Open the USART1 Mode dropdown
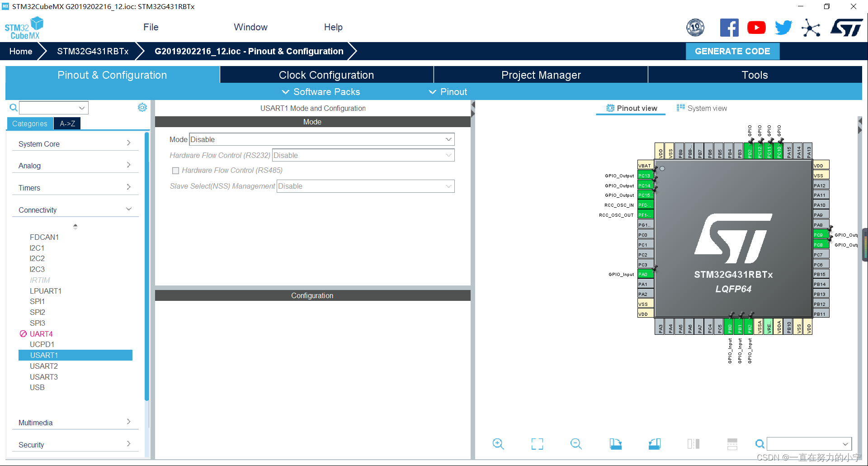This screenshot has width=868, height=466. pyautogui.click(x=321, y=139)
